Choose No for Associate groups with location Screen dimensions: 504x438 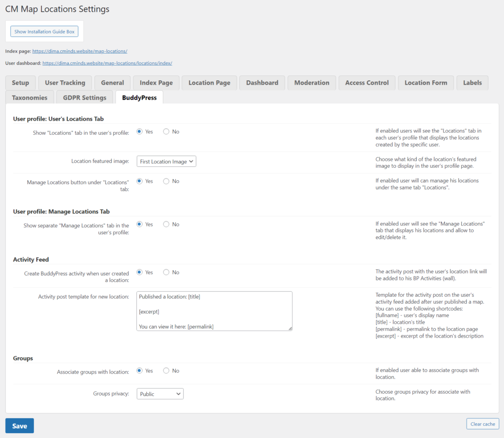166,371
